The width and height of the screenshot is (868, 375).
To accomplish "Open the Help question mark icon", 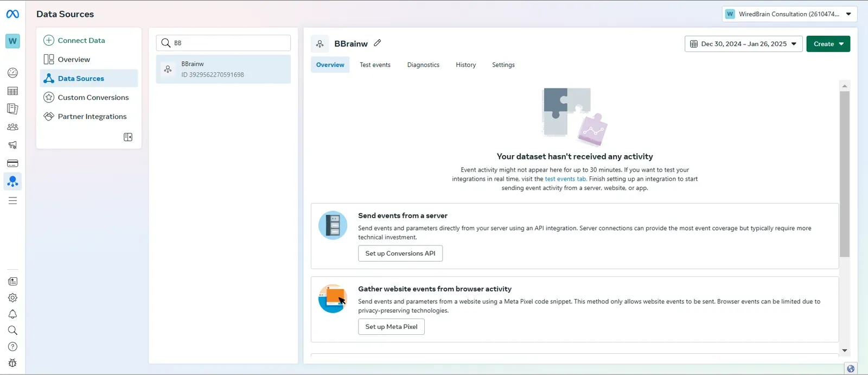I will (x=12, y=347).
